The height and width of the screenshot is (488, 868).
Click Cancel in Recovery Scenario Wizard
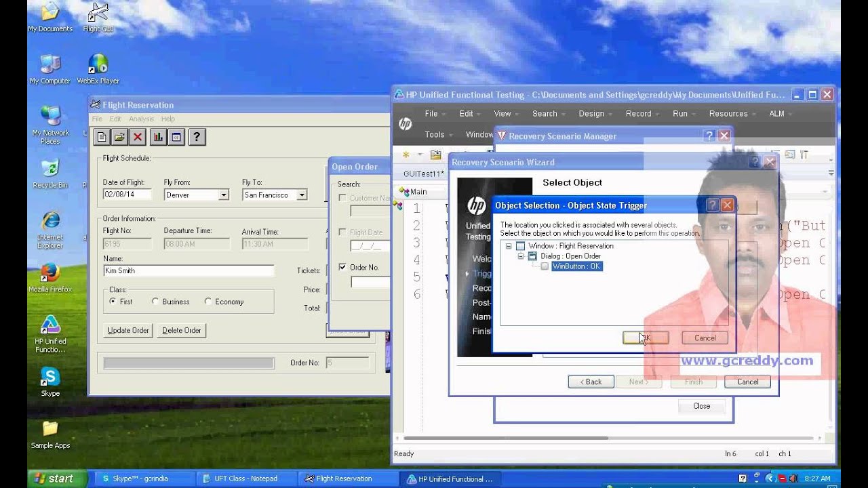click(748, 382)
